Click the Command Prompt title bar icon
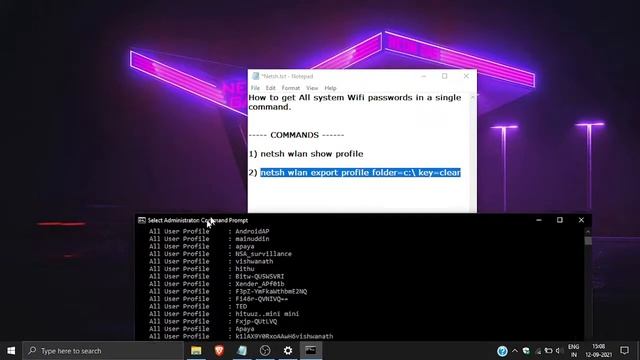Screen dimensions: 640x360 point(142,220)
